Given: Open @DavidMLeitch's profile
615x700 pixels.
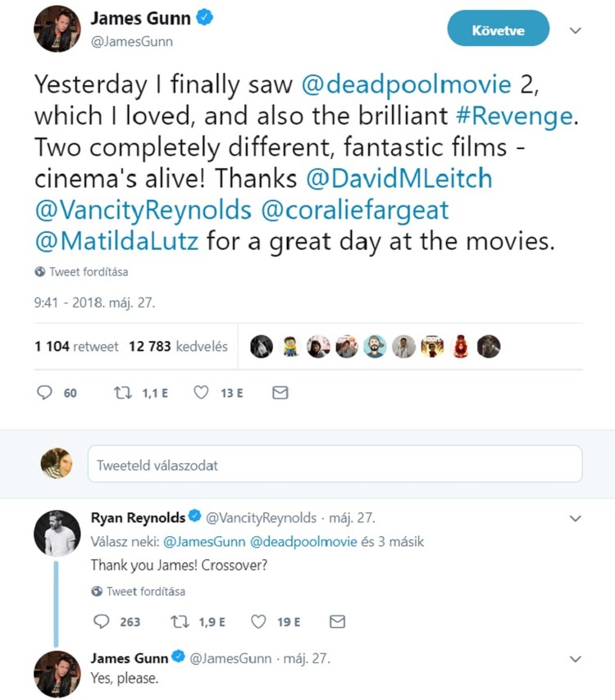Looking at the screenshot, I should click(x=401, y=178).
